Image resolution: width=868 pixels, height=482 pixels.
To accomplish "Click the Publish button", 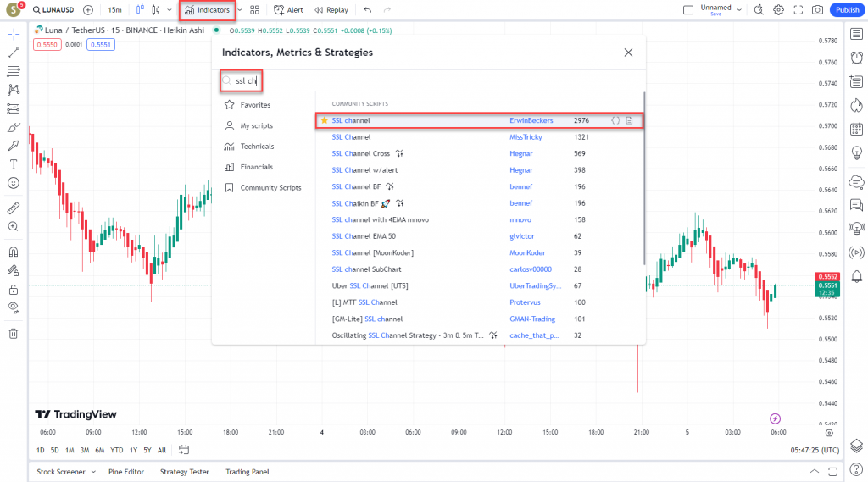I will point(847,10).
